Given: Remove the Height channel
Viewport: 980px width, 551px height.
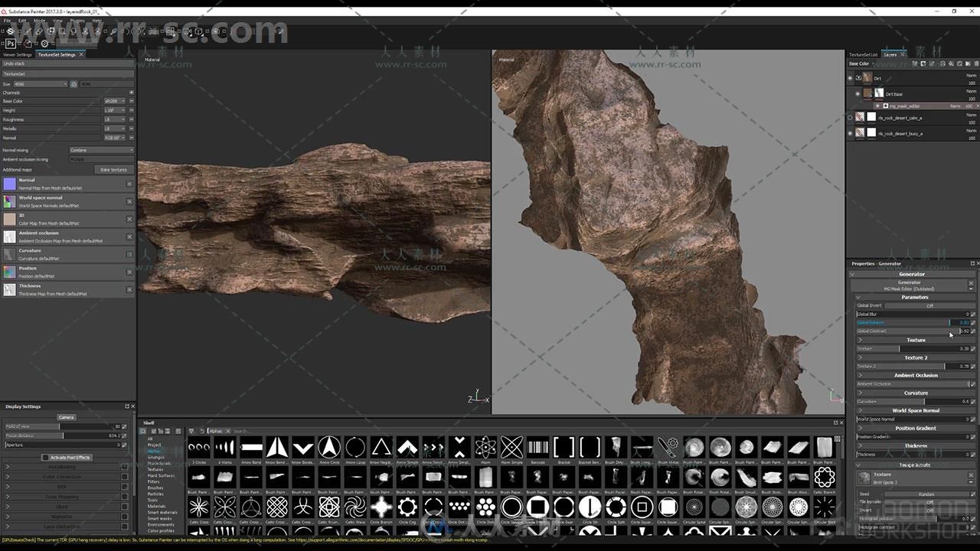Looking at the screenshot, I should coord(131,110).
